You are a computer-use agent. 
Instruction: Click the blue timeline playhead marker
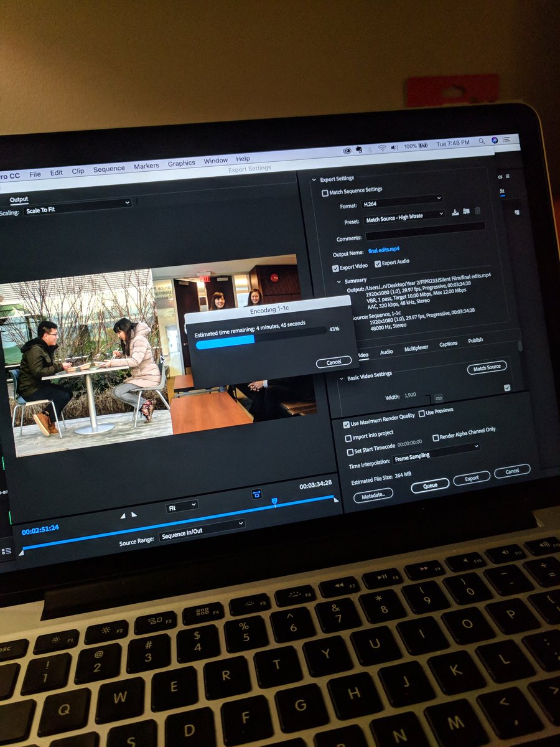[x=274, y=501]
